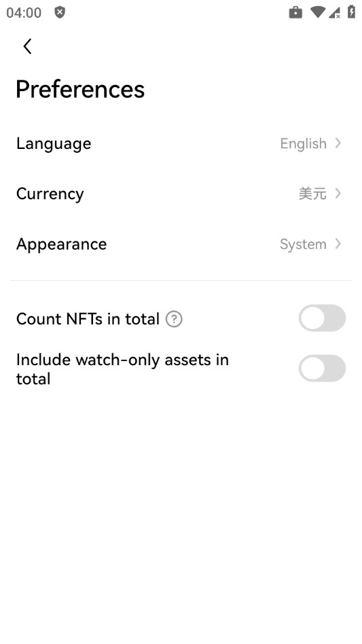Image resolution: width=362 pixels, height=644 pixels.
Task: Open the Language setting row
Action: click(x=181, y=143)
